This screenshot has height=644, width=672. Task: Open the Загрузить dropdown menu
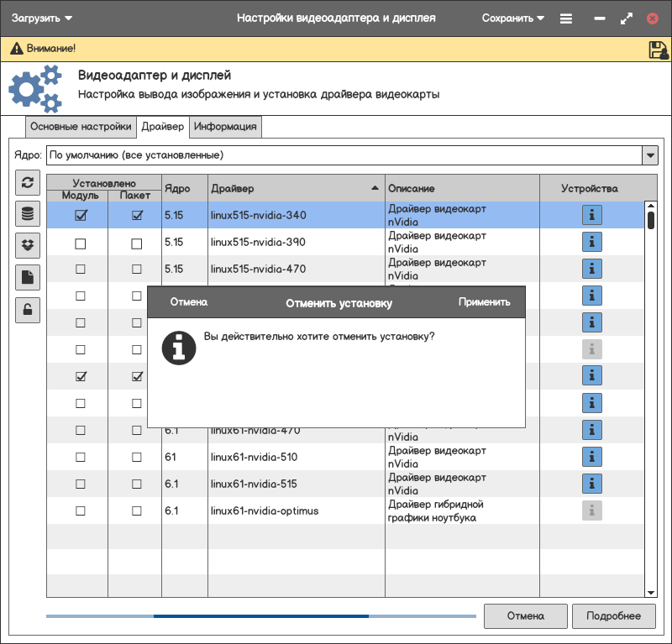pyautogui.click(x=42, y=18)
